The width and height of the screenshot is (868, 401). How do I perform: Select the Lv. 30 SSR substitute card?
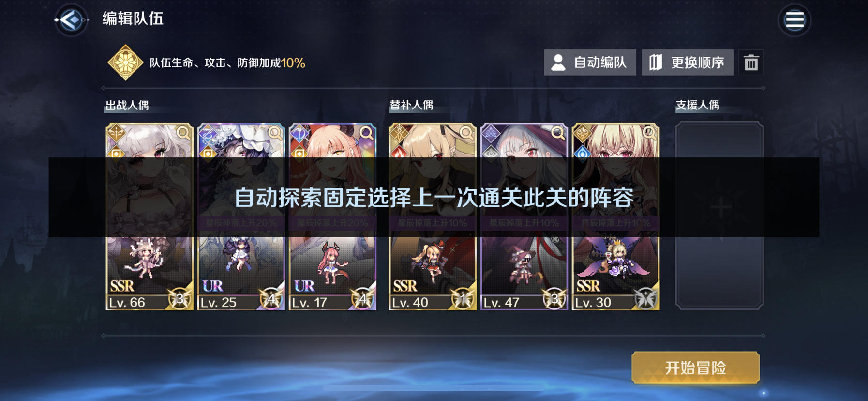(615, 216)
